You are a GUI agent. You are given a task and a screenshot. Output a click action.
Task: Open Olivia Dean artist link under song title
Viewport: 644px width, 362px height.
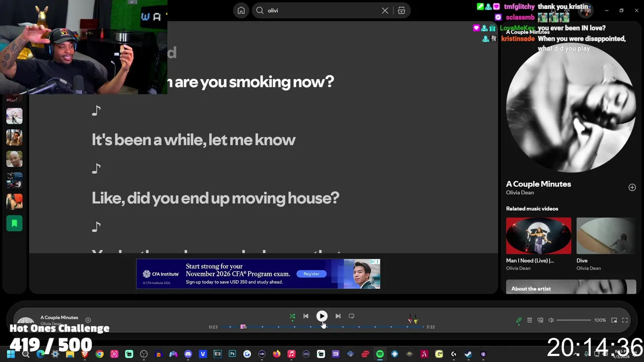[520, 193]
